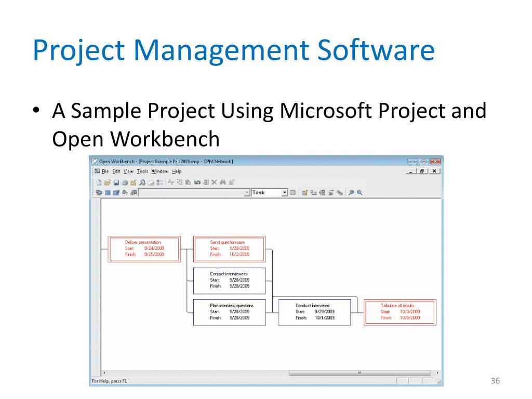Click the application icon left of File menu
532x399 pixels.
(97, 171)
